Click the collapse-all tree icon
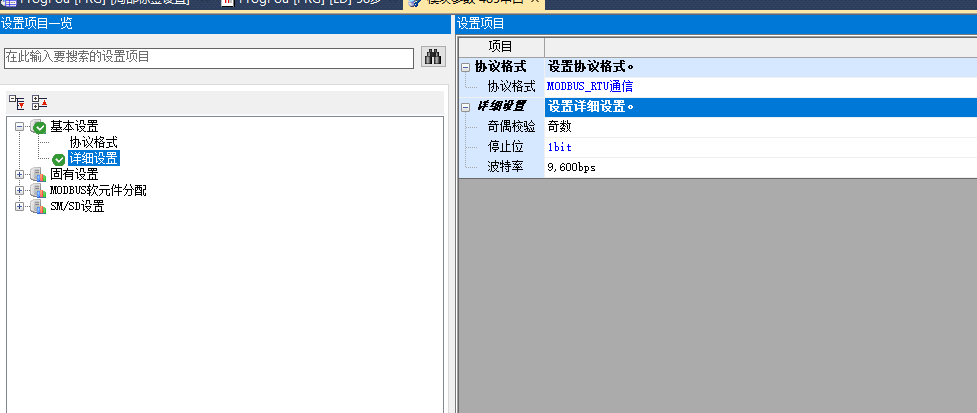Viewport: 977px width, 413px height. tap(39, 102)
